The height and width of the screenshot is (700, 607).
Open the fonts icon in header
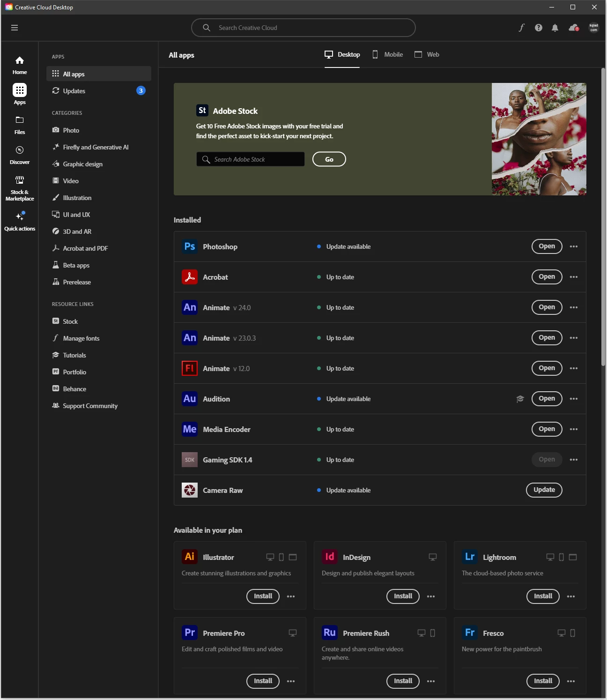tap(522, 28)
